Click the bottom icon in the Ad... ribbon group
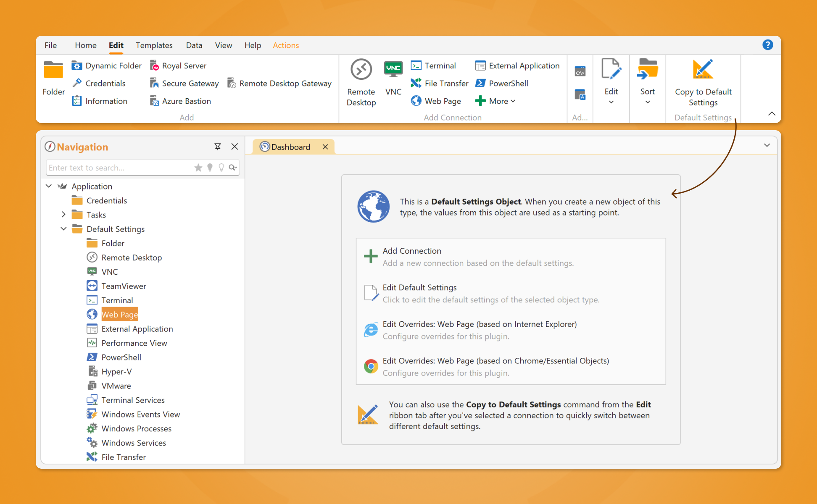 tap(580, 95)
